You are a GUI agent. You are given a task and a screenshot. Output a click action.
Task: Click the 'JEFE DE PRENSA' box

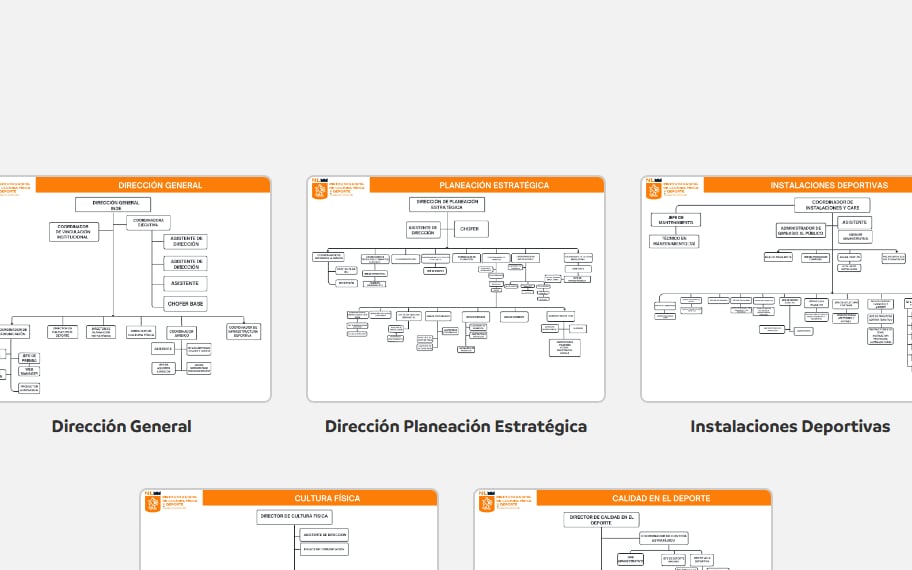click(29, 358)
